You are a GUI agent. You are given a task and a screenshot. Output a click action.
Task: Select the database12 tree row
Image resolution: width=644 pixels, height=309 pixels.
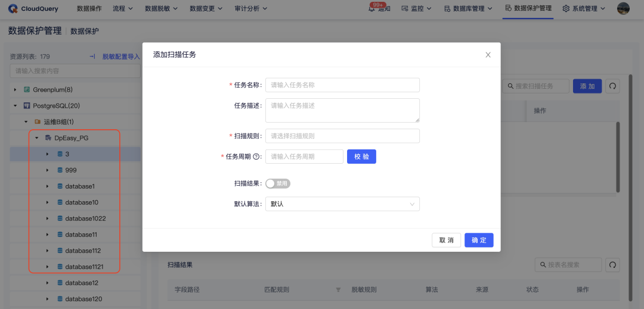(x=75, y=283)
